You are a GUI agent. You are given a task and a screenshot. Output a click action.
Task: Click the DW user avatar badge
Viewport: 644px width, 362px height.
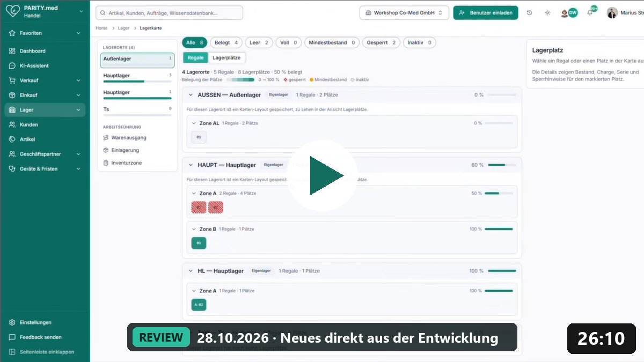[x=573, y=13]
